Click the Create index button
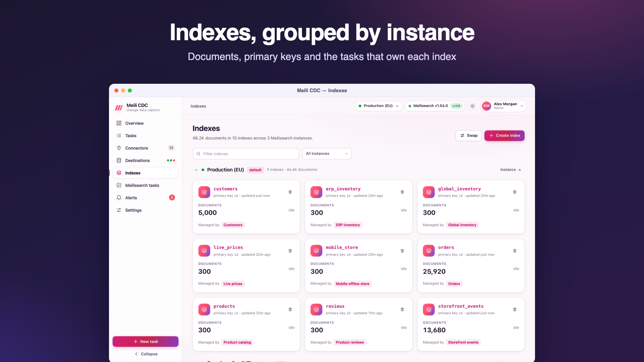The image size is (644, 362). [x=504, y=135]
